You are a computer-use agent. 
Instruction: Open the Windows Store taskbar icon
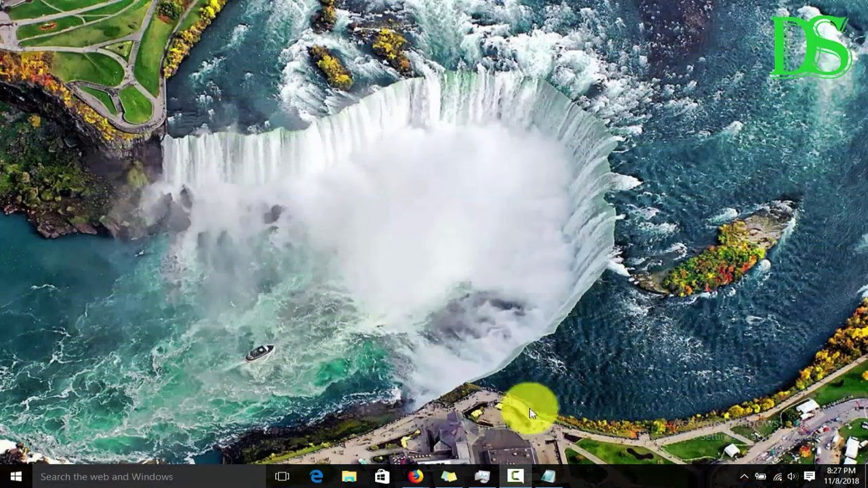pyautogui.click(x=382, y=476)
